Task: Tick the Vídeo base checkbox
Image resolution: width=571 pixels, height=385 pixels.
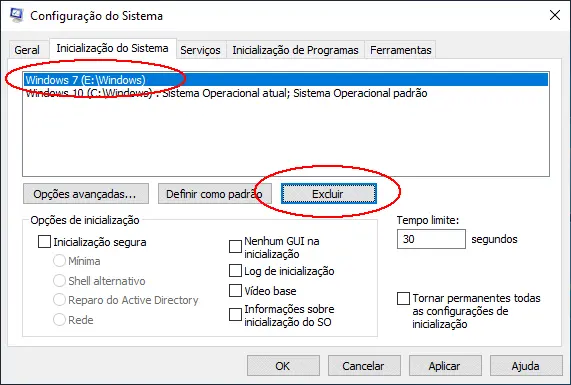Action: [235, 291]
